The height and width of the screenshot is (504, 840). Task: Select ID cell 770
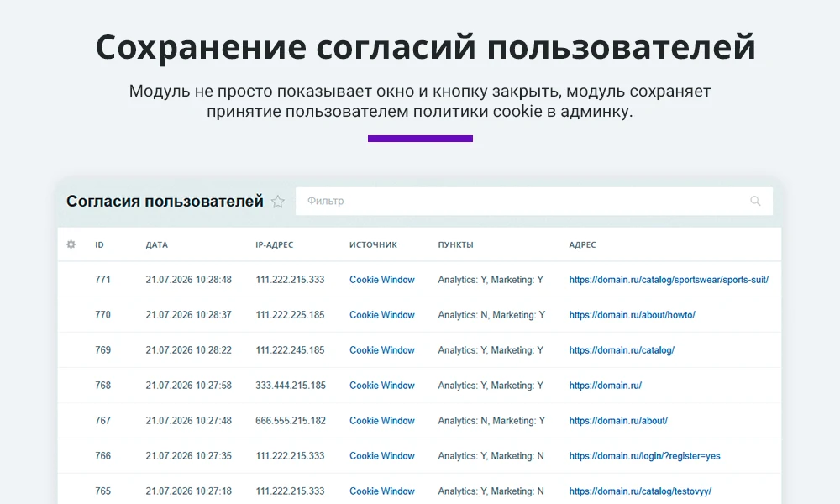(x=102, y=315)
